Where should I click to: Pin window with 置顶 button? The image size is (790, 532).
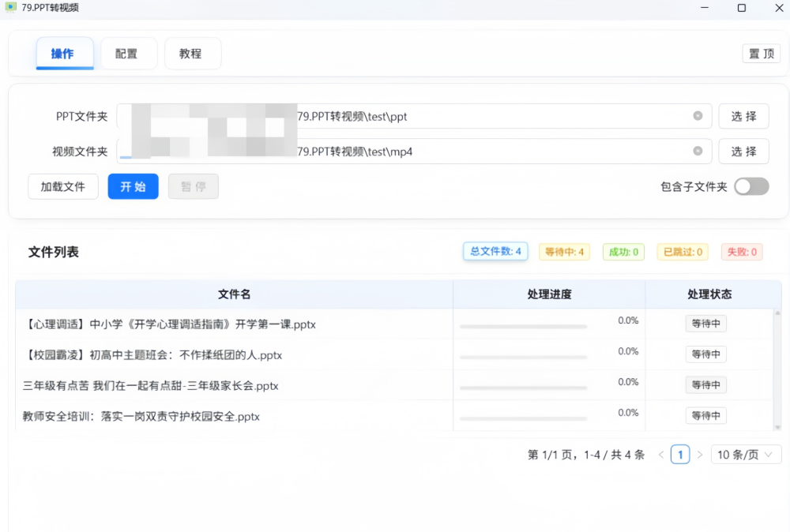pos(761,54)
